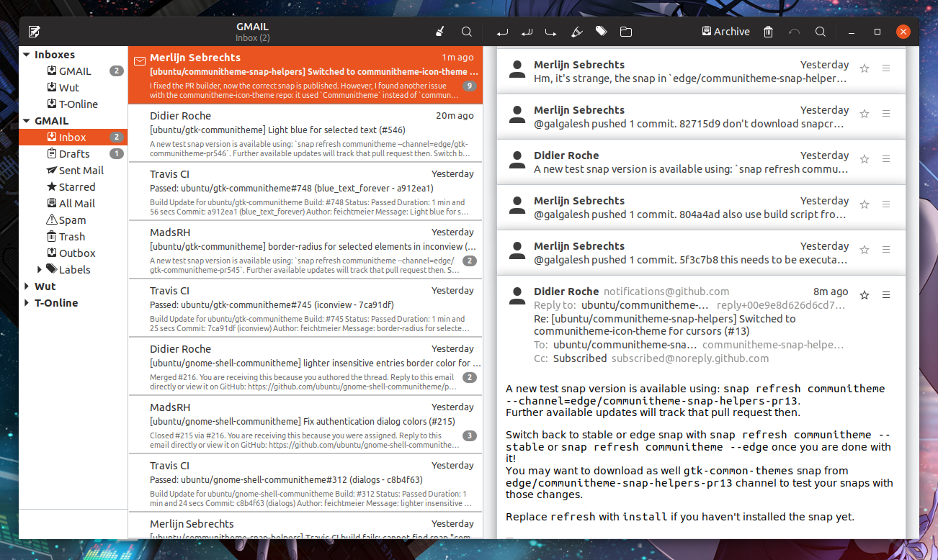Select the Inbox folder under GMAIL
938x560 pixels.
pyautogui.click(x=73, y=137)
